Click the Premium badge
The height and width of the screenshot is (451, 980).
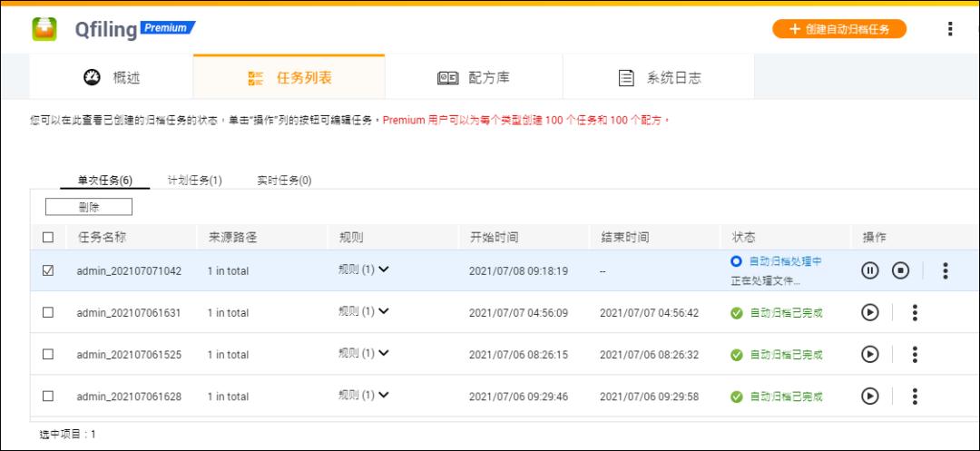(168, 27)
